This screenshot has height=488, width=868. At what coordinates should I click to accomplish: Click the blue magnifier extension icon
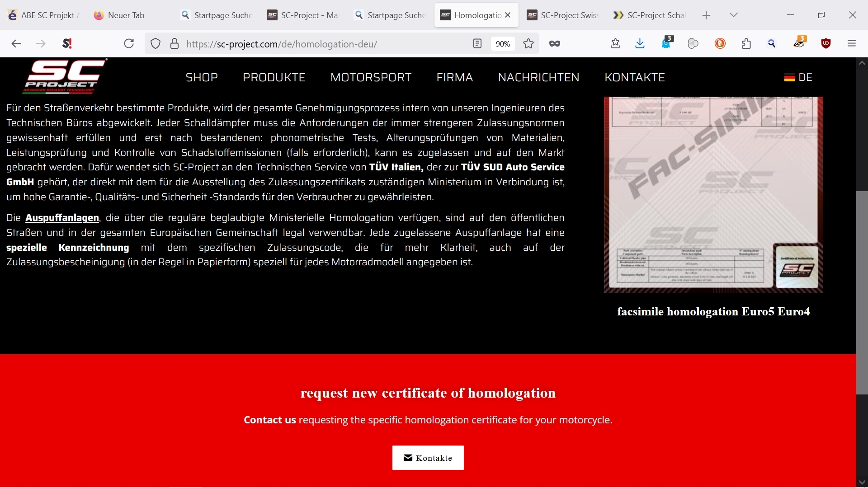772,44
